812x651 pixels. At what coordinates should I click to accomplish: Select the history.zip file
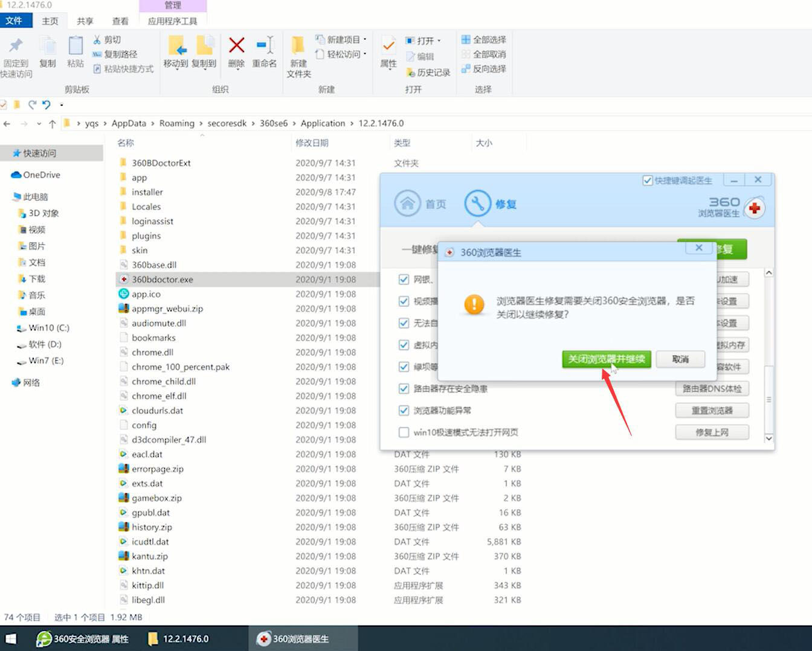(x=152, y=527)
